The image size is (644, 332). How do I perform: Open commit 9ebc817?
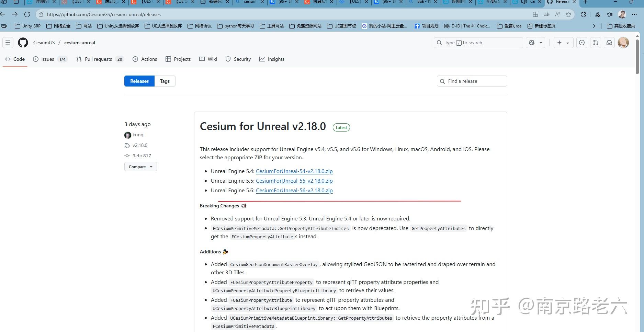coord(142,156)
